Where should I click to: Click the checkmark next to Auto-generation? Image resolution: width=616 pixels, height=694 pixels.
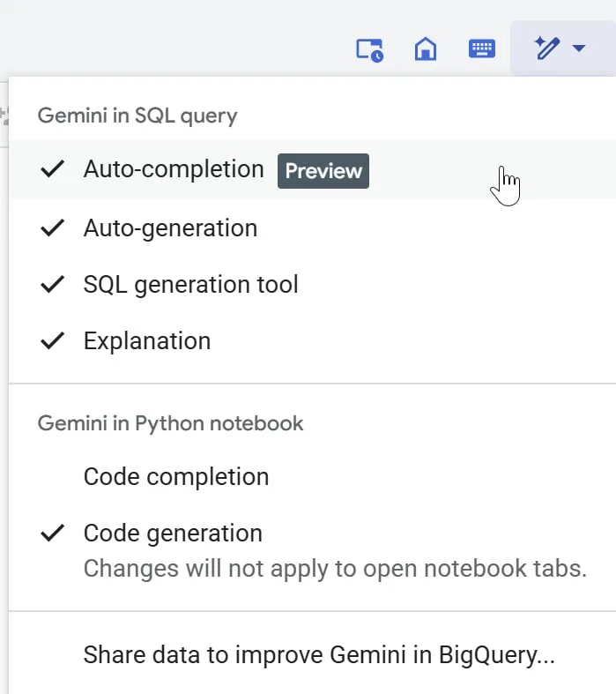54,228
